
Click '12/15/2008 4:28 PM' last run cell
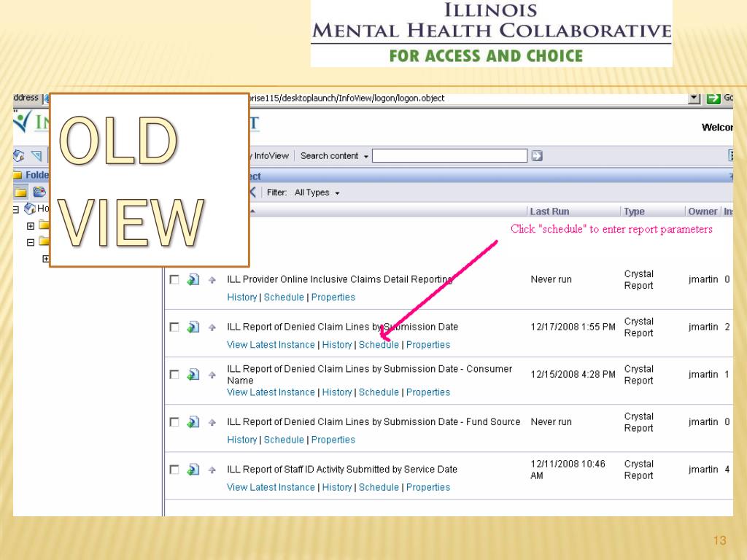point(573,375)
